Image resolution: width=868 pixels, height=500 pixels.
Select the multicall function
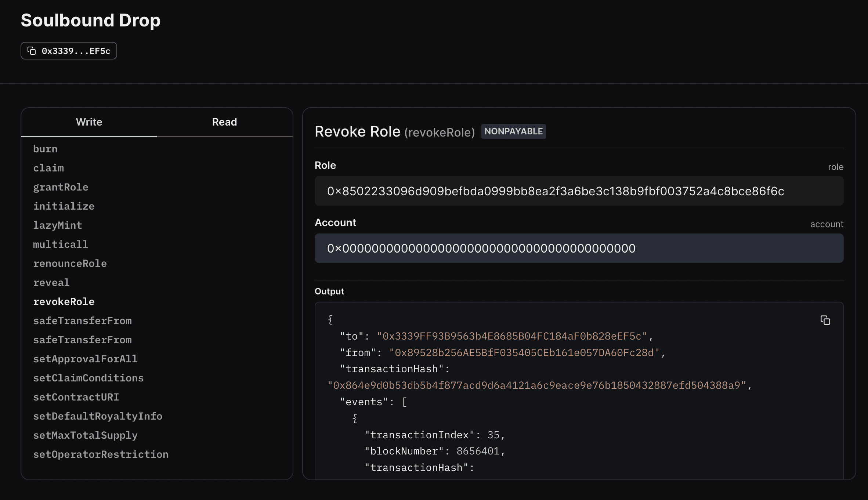pyautogui.click(x=61, y=244)
